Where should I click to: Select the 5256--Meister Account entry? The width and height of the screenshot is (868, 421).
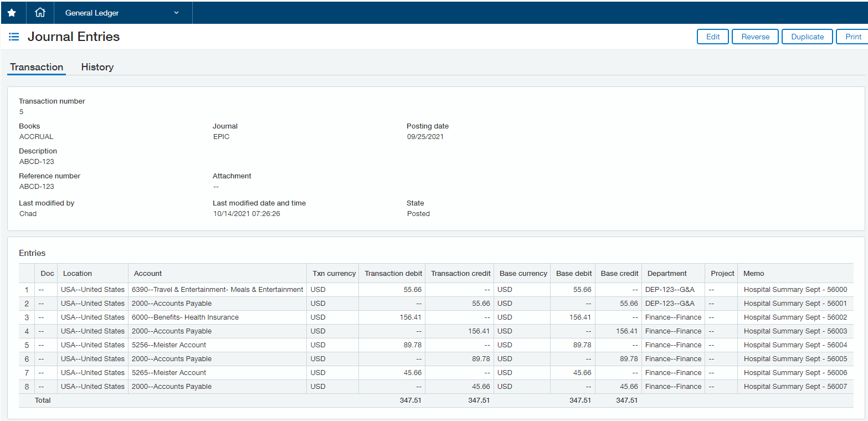[x=168, y=345]
